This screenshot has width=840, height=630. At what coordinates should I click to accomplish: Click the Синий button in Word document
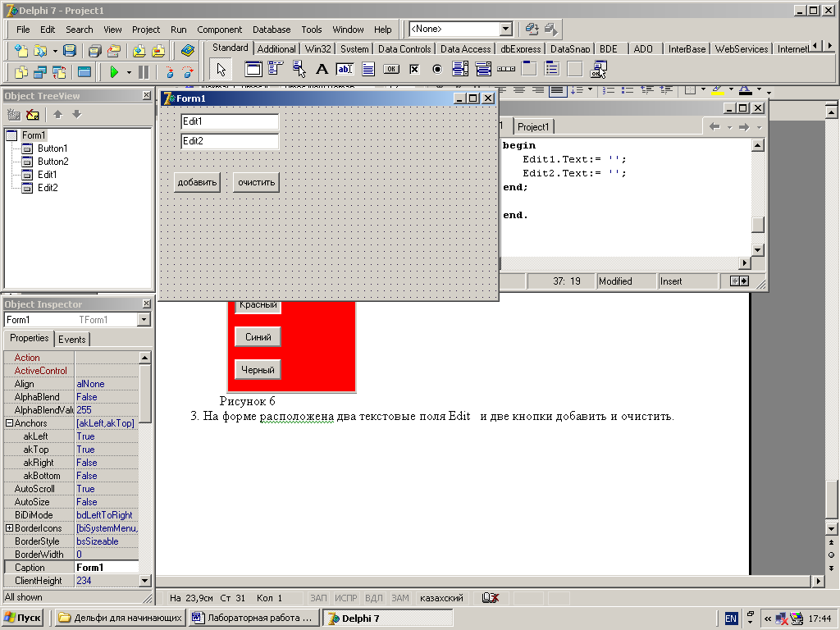pyautogui.click(x=258, y=337)
